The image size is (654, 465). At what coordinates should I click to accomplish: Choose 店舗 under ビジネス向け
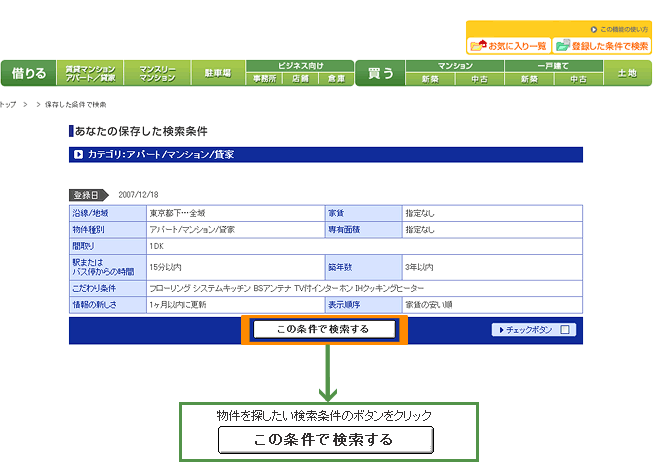[300, 79]
